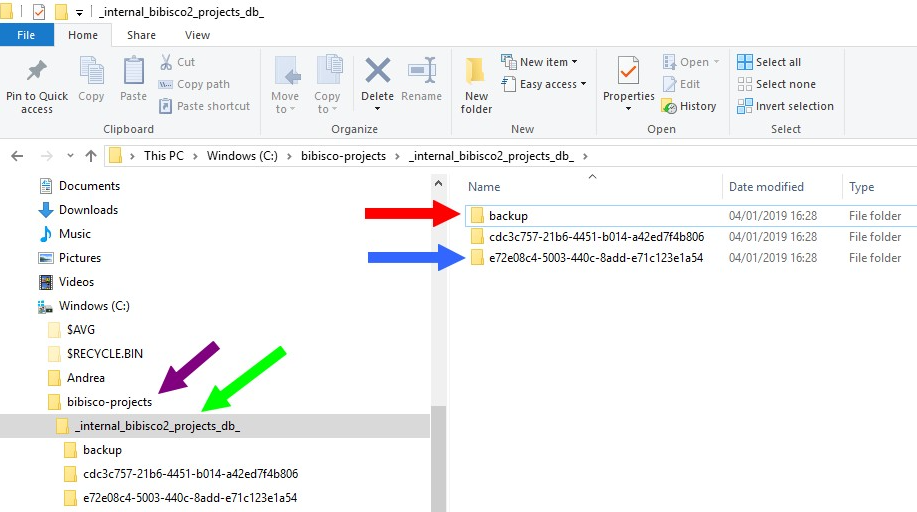
Task: Open the File menu tab
Action: (26, 35)
